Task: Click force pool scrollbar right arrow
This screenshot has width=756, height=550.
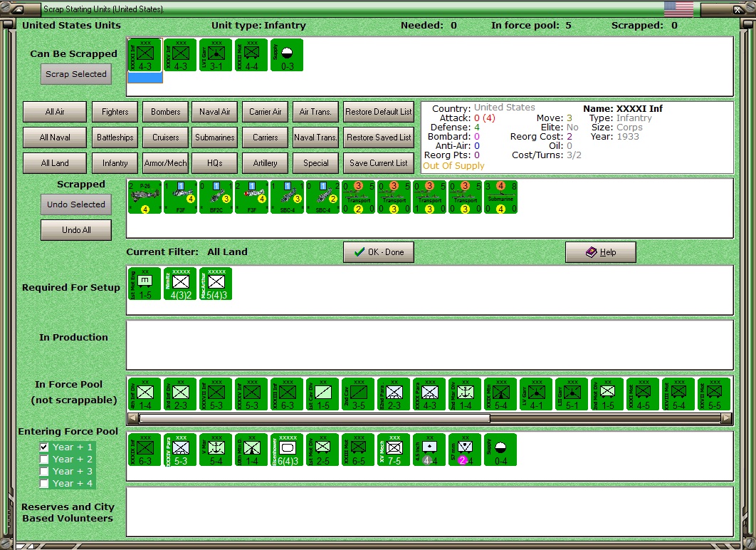Action: (726, 419)
